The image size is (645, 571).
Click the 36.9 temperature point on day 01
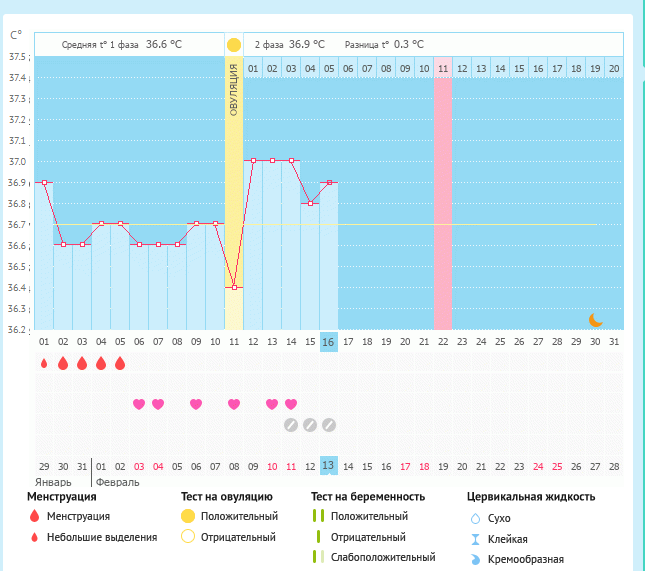44,182
